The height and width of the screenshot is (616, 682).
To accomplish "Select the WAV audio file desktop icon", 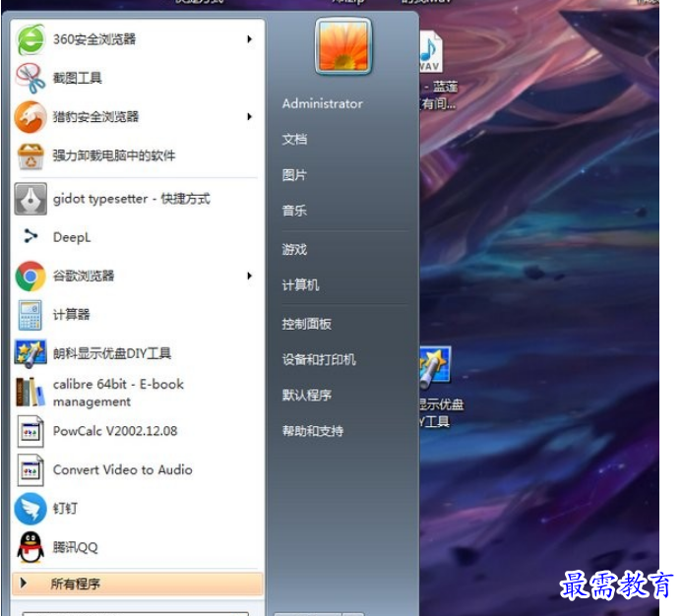I will (x=431, y=51).
